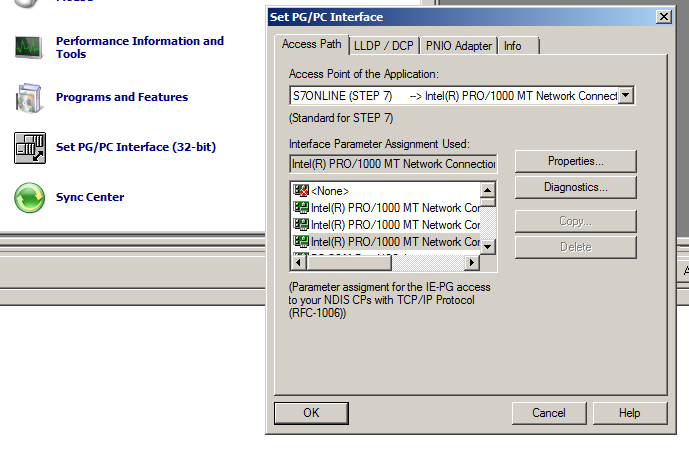Select the <None> interface icon
Screen dimensions: 689x449
coord(301,191)
